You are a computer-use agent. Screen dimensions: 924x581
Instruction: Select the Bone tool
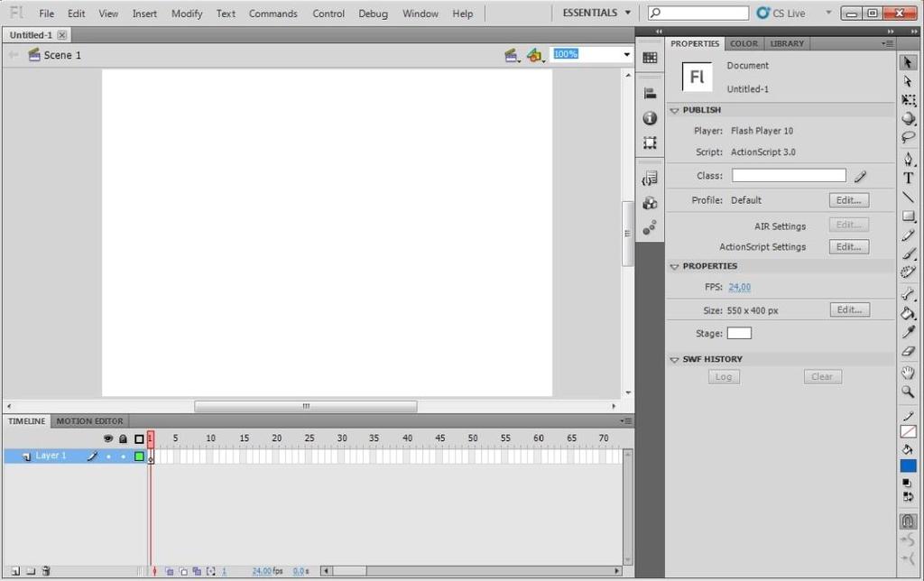tap(908, 294)
